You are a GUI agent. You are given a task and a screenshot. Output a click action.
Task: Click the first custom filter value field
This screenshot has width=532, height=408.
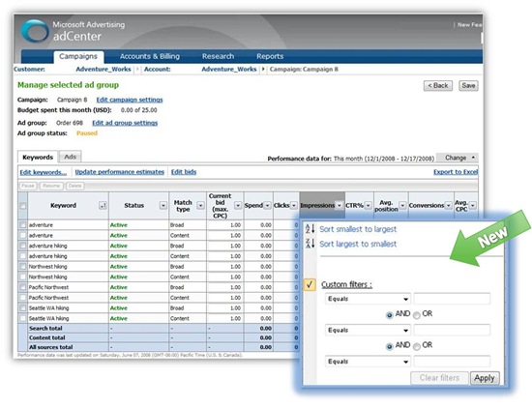coord(452,299)
